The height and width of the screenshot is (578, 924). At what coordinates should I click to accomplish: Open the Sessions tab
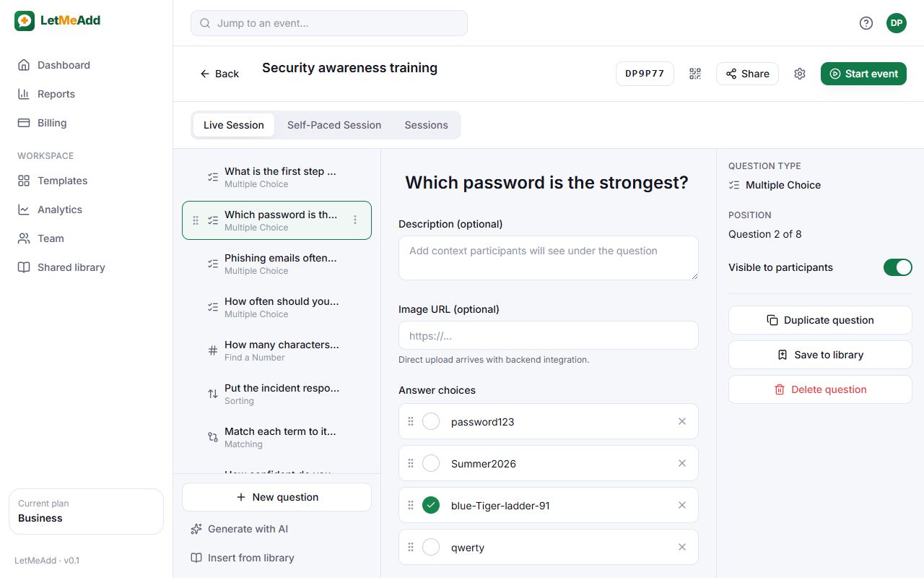426,125
